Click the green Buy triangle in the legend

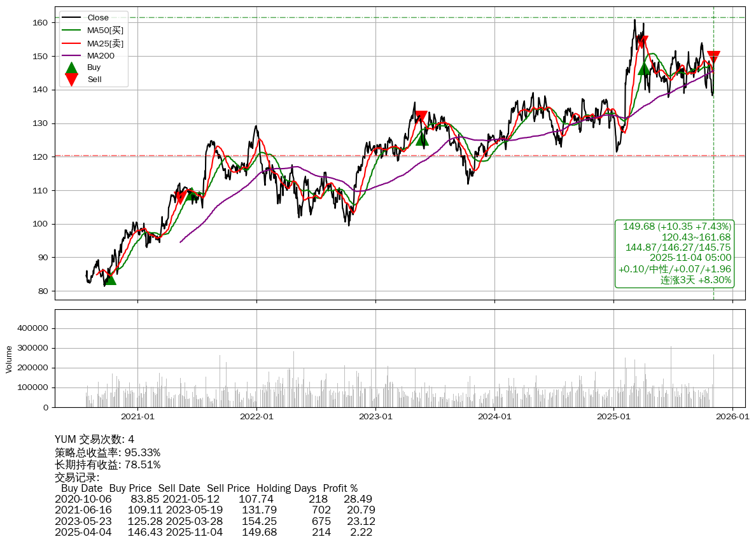[x=72, y=67]
